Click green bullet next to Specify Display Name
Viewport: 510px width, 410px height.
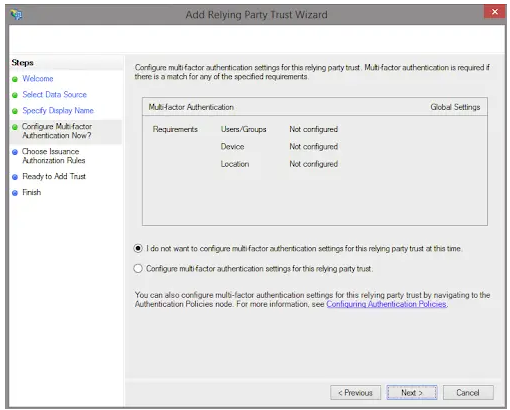coord(15,111)
